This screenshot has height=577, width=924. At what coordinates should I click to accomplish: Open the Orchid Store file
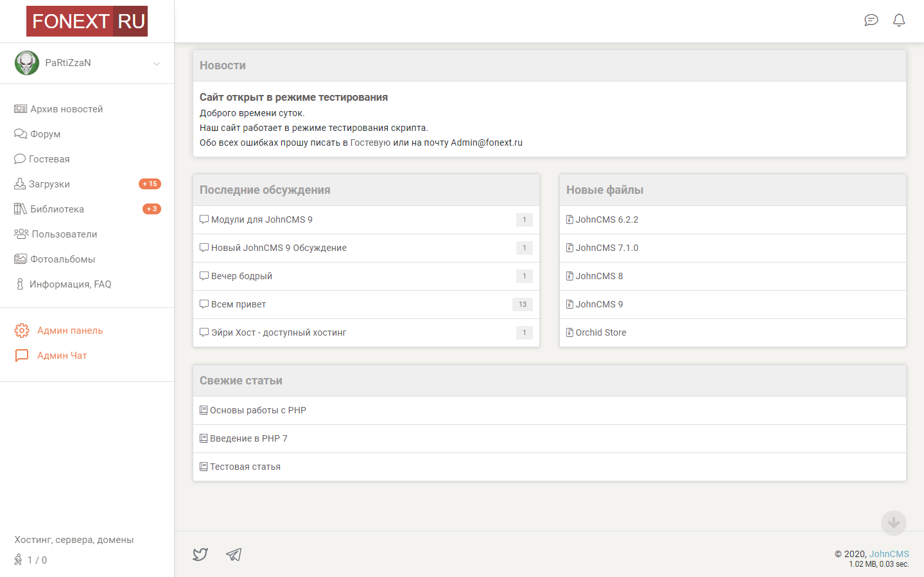(600, 332)
